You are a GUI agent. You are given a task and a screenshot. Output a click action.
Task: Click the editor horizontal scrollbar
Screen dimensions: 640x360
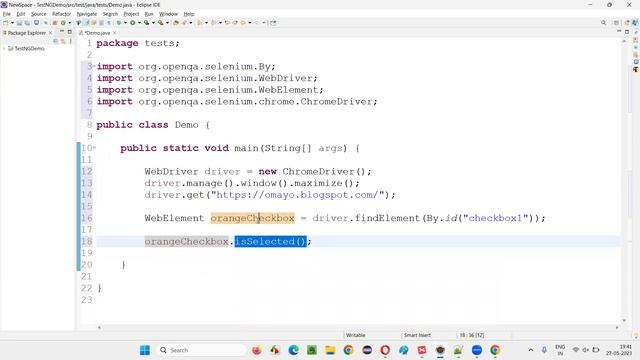pos(358,327)
